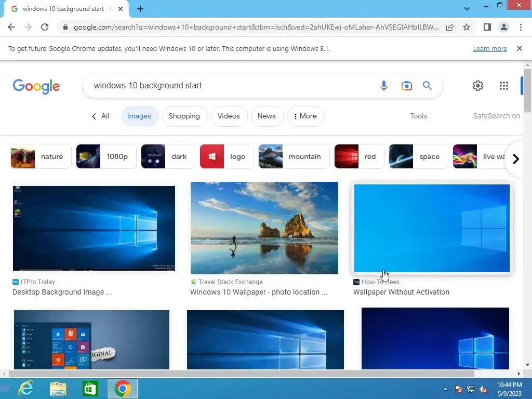Open Wallpaper Without Activation link
This screenshot has width=532, height=399.
click(402, 292)
